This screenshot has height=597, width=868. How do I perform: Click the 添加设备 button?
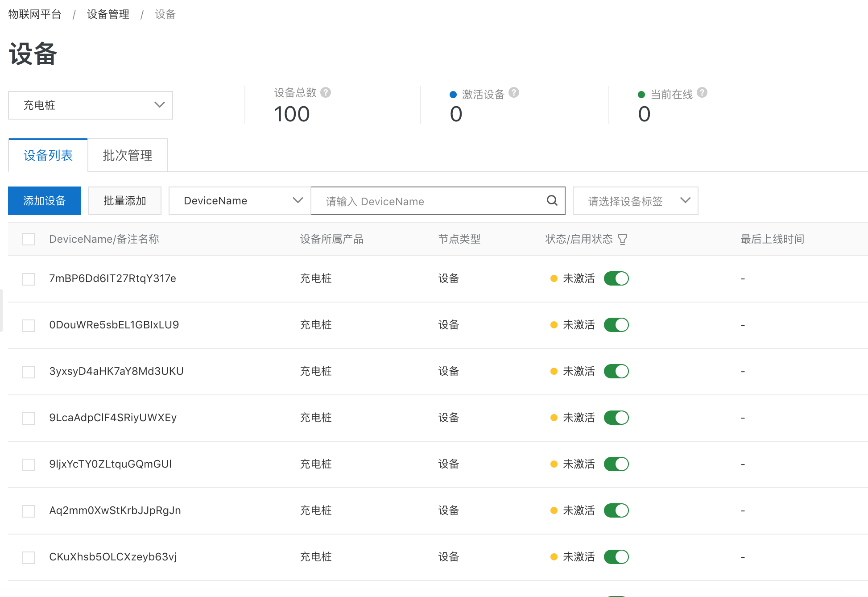coord(45,201)
